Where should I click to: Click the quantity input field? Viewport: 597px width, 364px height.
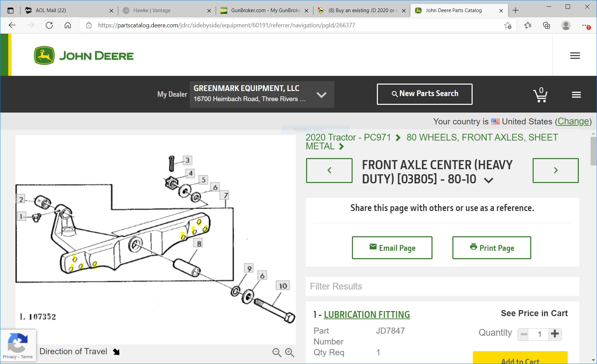tap(539, 334)
